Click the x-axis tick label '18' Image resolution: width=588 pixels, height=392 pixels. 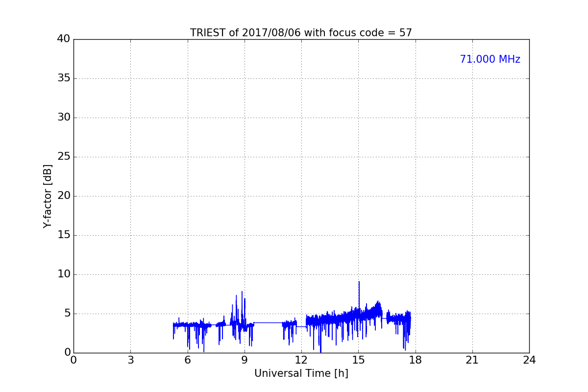click(x=415, y=360)
